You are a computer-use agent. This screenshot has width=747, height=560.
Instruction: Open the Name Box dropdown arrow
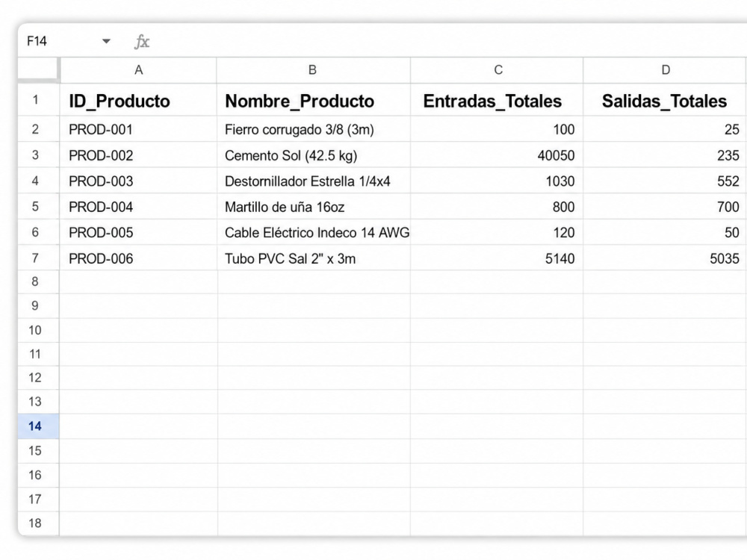click(x=106, y=41)
